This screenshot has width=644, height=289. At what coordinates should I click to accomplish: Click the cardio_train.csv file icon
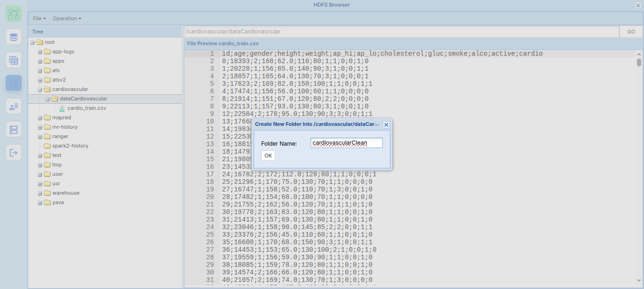[x=62, y=108]
